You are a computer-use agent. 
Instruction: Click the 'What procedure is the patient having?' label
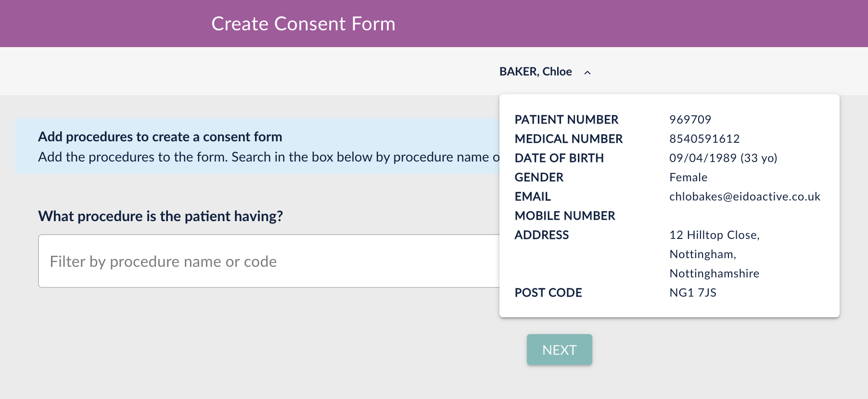[160, 216]
